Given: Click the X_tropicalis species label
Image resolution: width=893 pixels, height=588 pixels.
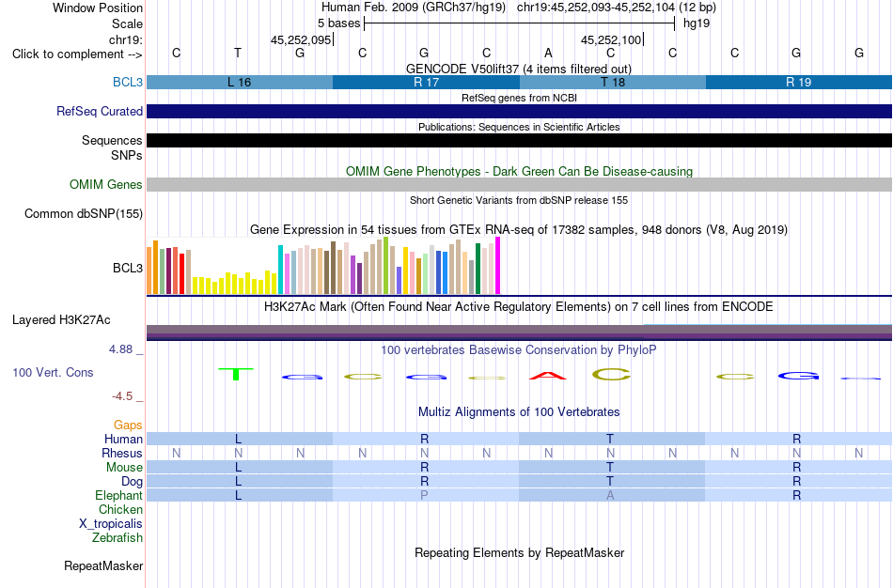Looking at the screenshot, I should [111, 524].
